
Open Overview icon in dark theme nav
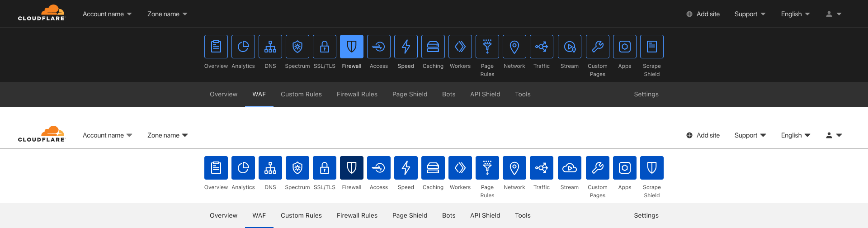(x=216, y=47)
